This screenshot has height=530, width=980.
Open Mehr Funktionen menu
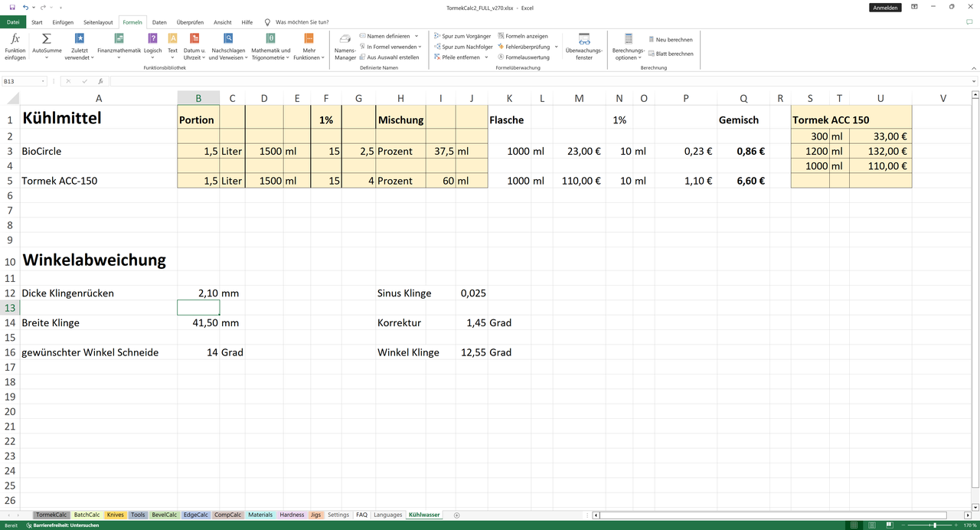pyautogui.click(x=309, y=47)
